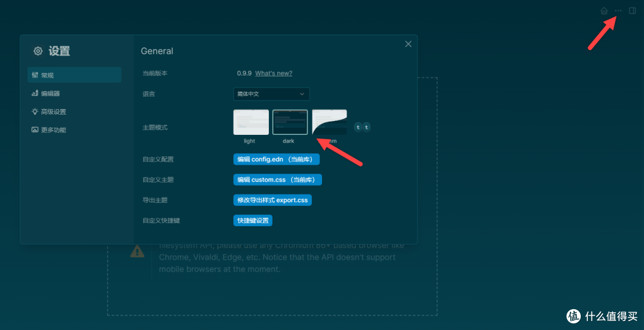Image resolution: width=644 pixels, height=330 pixels.
Task: Choose the light theme thumbnail
Action: [251, 122]
